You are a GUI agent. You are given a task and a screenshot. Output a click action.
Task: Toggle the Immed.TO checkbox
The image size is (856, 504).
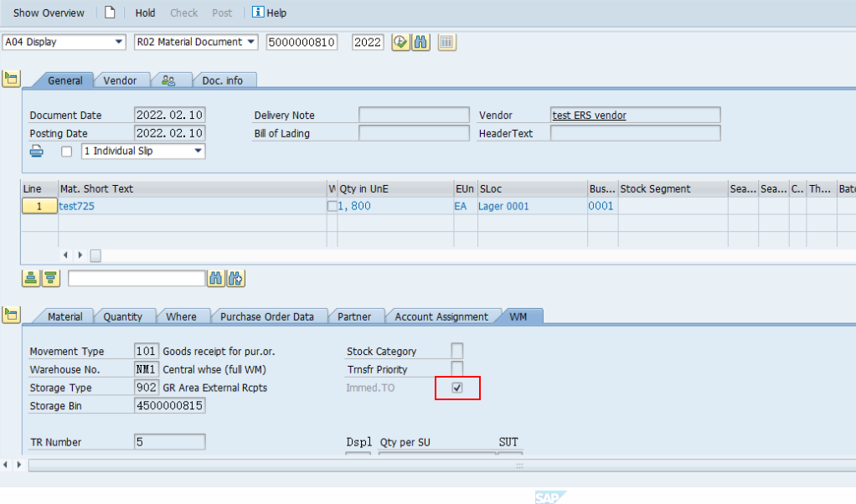457,388
